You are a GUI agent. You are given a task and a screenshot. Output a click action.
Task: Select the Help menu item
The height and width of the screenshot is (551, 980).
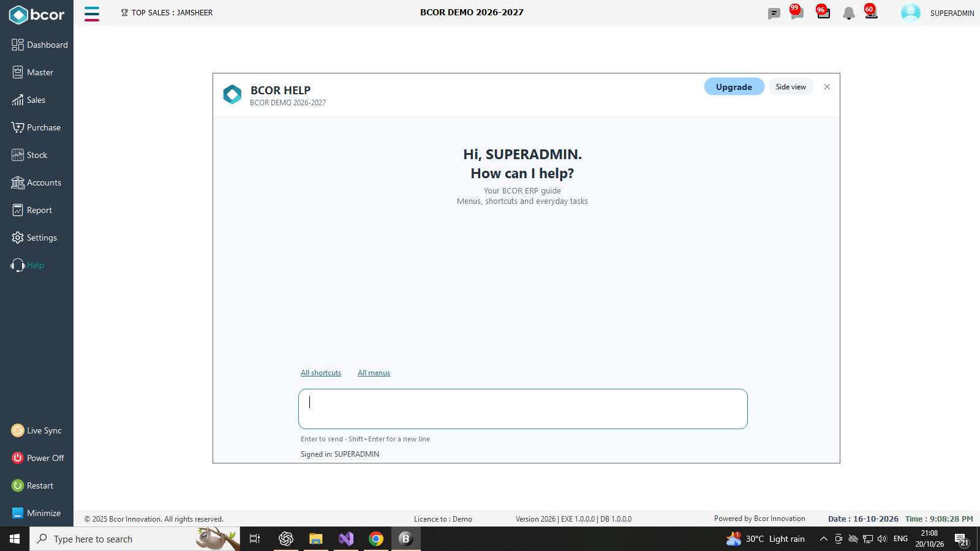pos(28,265)
